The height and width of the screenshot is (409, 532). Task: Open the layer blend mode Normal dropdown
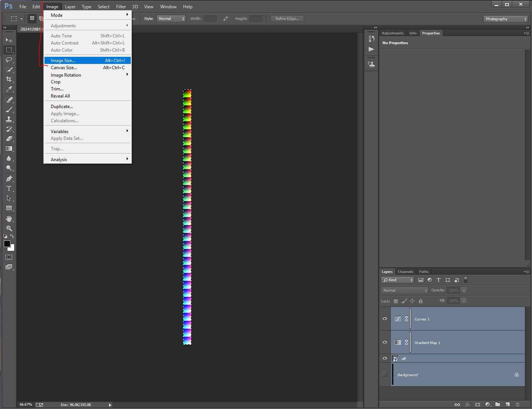(x=405, y=290)
